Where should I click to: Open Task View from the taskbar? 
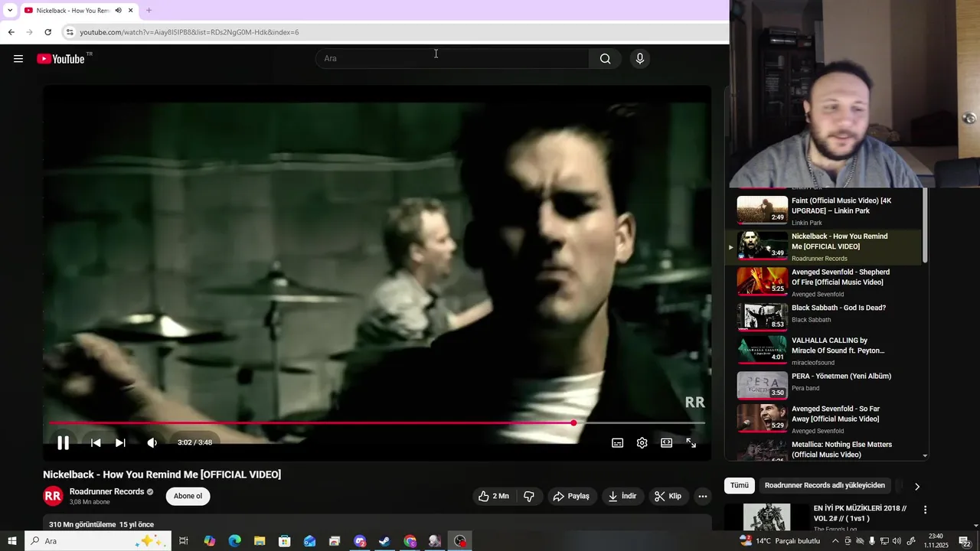point(184,541)
